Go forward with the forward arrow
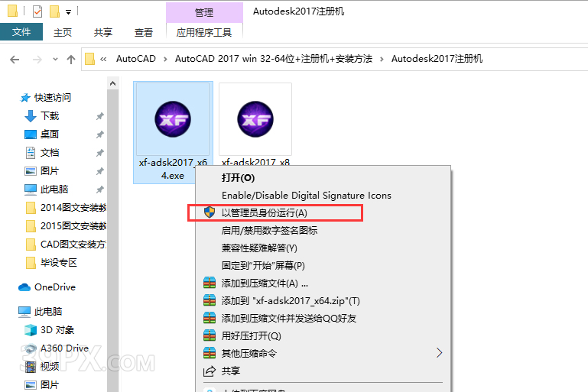The image size is (588, 392). point(37,59)
